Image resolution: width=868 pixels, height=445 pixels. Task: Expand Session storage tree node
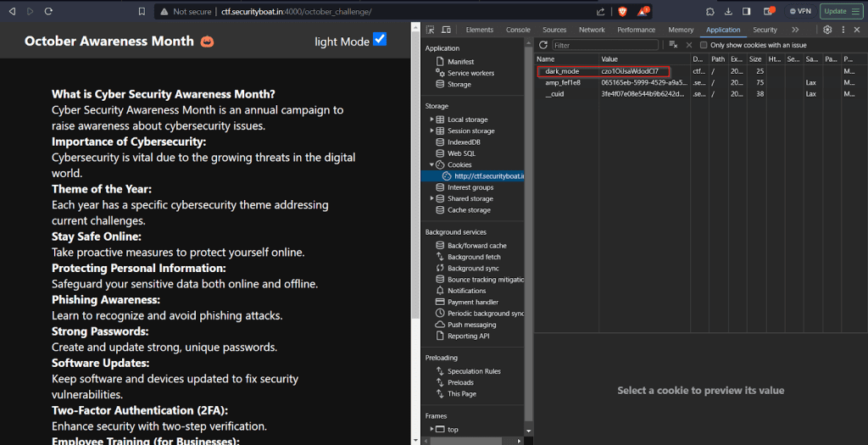coord(431,131)
